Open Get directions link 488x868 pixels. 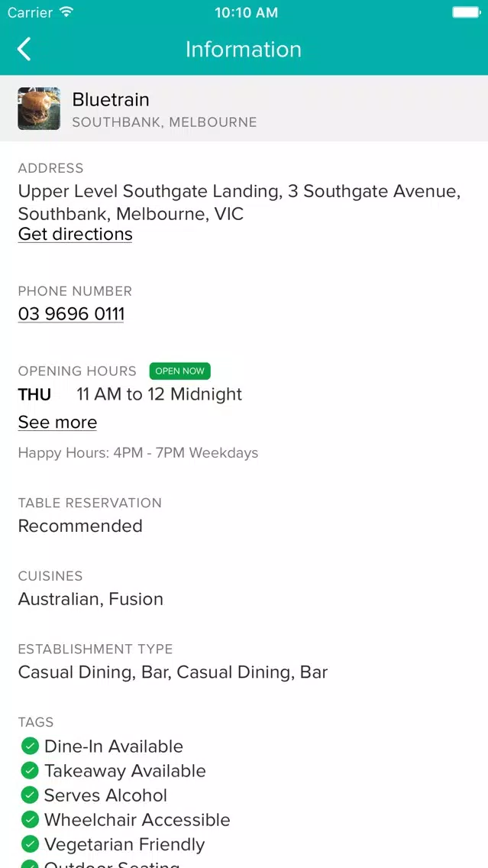[x=76, y=234]
